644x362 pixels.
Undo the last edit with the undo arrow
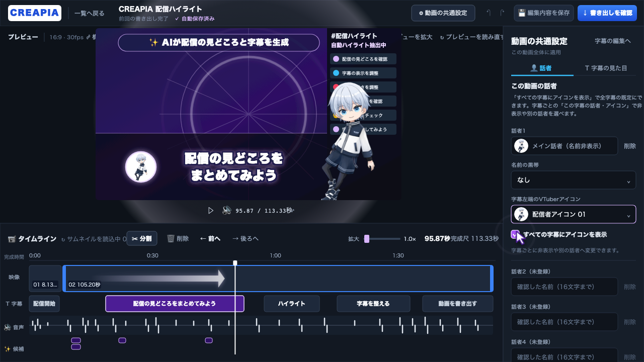[489, 13]
